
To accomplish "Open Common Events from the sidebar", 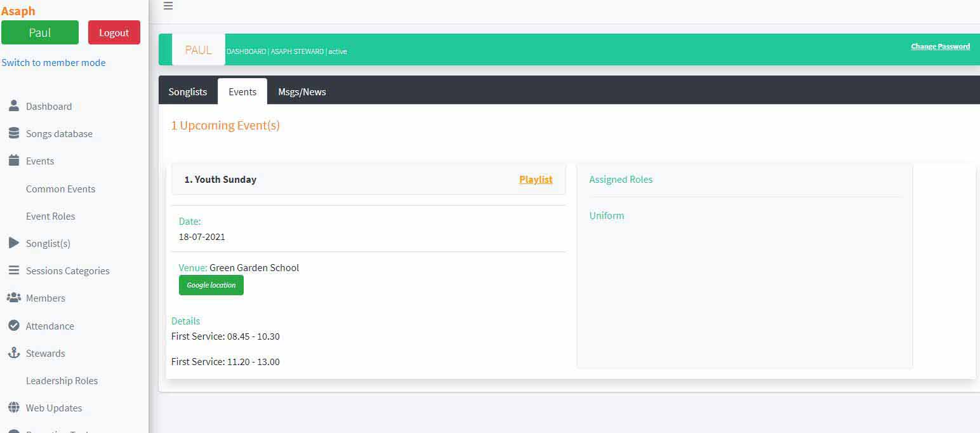I will (x=60, y=189).
